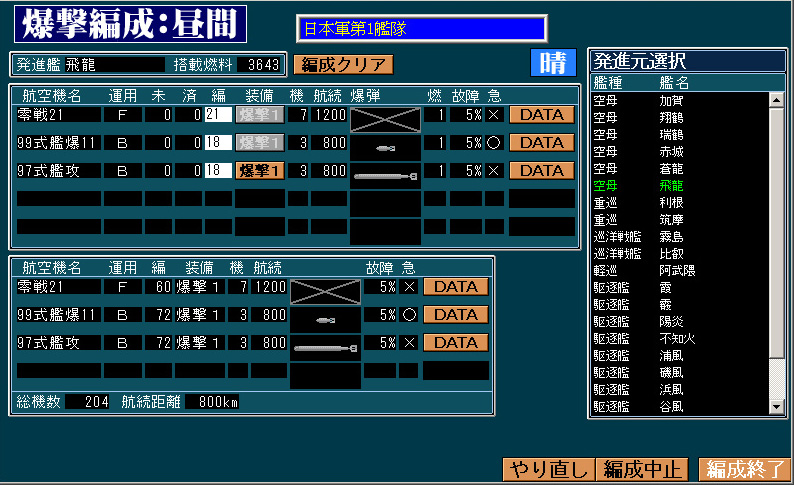The image size is (794, 485).
Task: Click bomb image for 99式艦爆11 upper row
Action: pos(385,148)
